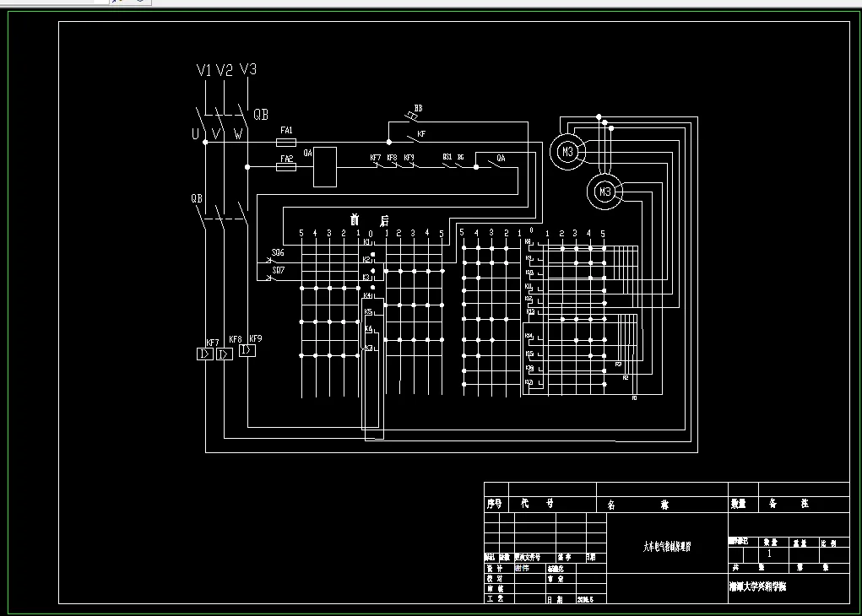
Task: Select the upper M3 motor symbol
Action: (x=567, y=152)
